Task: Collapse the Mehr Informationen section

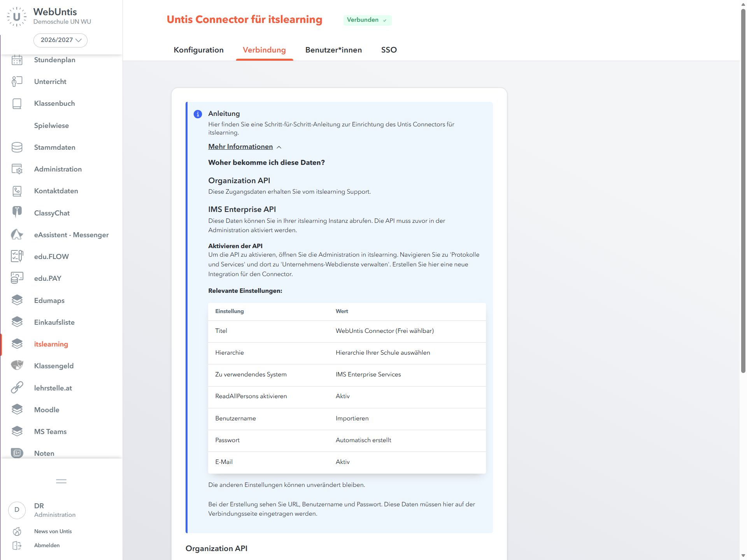Action: pyautogui.click(x=245, y=147)
